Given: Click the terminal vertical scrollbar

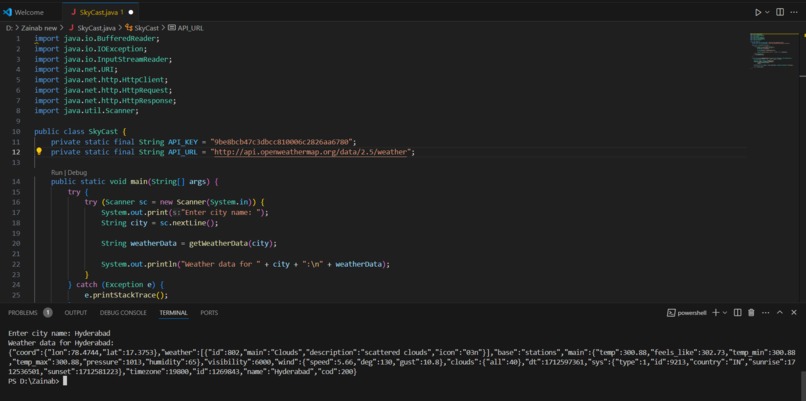Looking at the screenshot, I should (803, 383).
